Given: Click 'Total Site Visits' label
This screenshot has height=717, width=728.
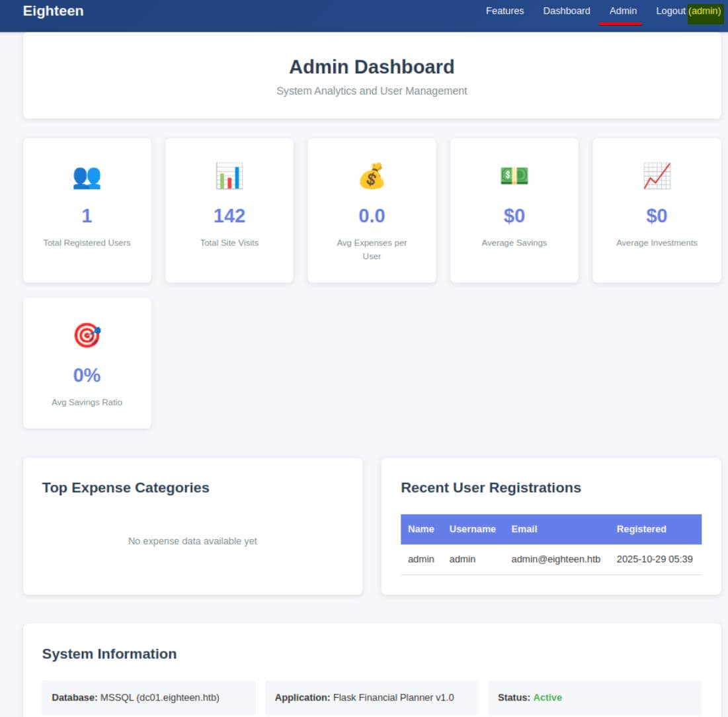Looking at the screenshot, I should click(229, 243).
